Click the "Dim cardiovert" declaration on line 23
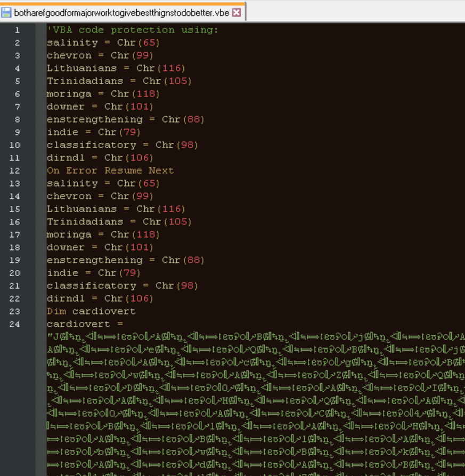This screenshot has width=465, height=476. coord(91,311)
